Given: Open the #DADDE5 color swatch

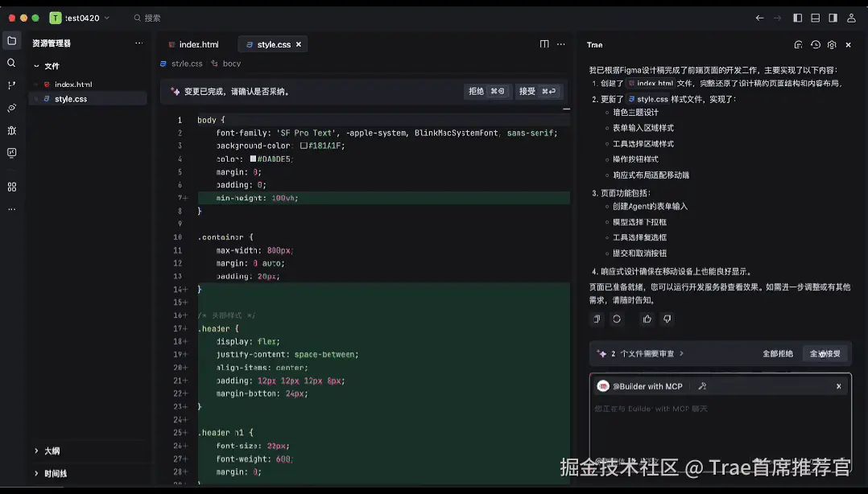Looking at the screenshot, I should click(x=253, y=158).
